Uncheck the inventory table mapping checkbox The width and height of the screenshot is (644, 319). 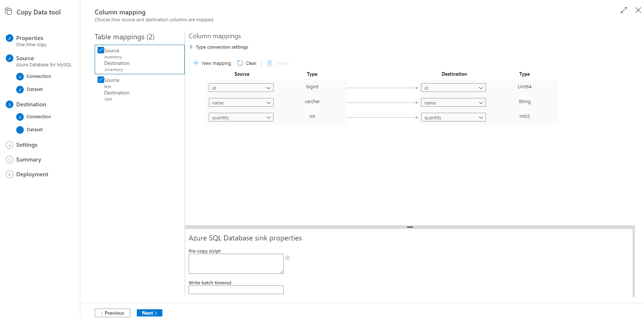(x=101, y=50)
